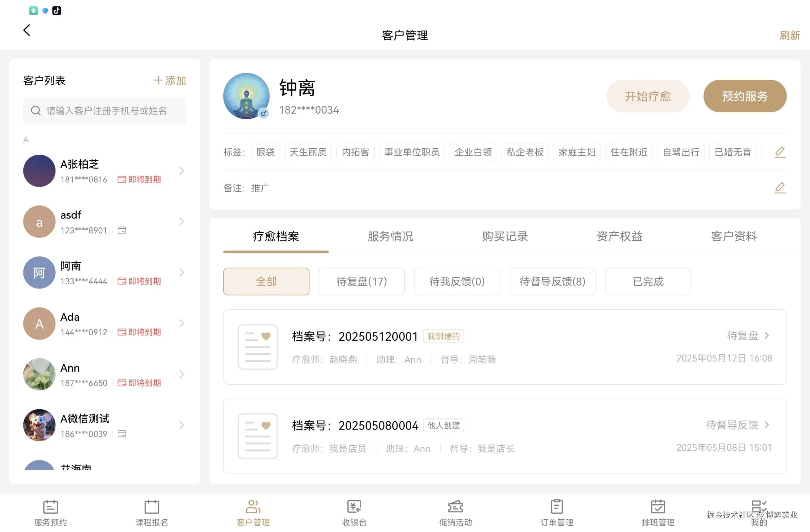Open the 收银台 cashier icon
The height and width of the screenshot is (532, 810).
coord(354,507)
